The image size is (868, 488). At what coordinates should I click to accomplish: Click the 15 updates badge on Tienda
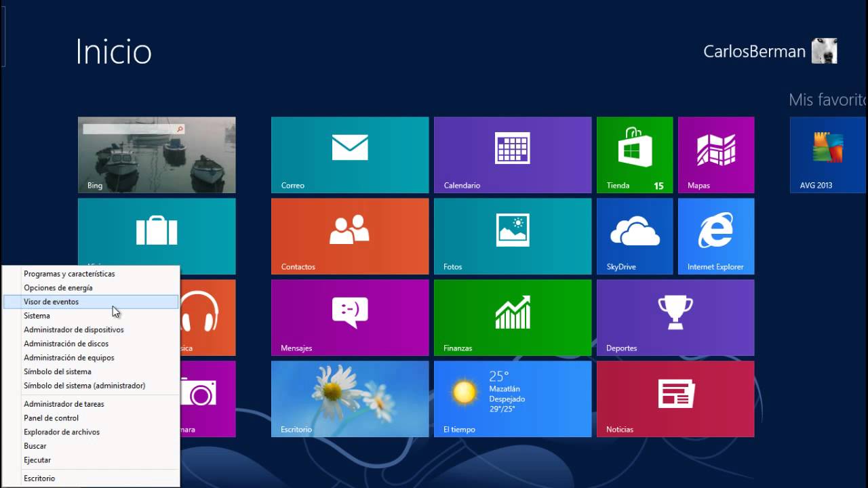[x=658, y=186]
